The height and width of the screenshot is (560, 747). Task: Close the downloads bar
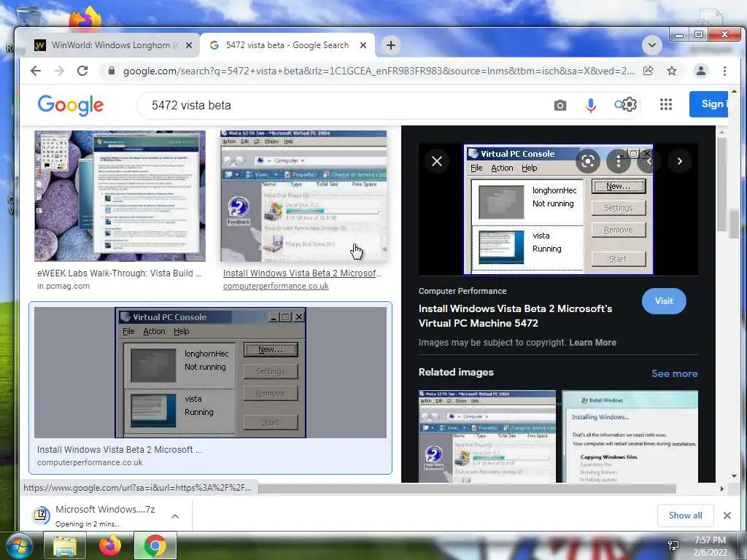(727, 516)
